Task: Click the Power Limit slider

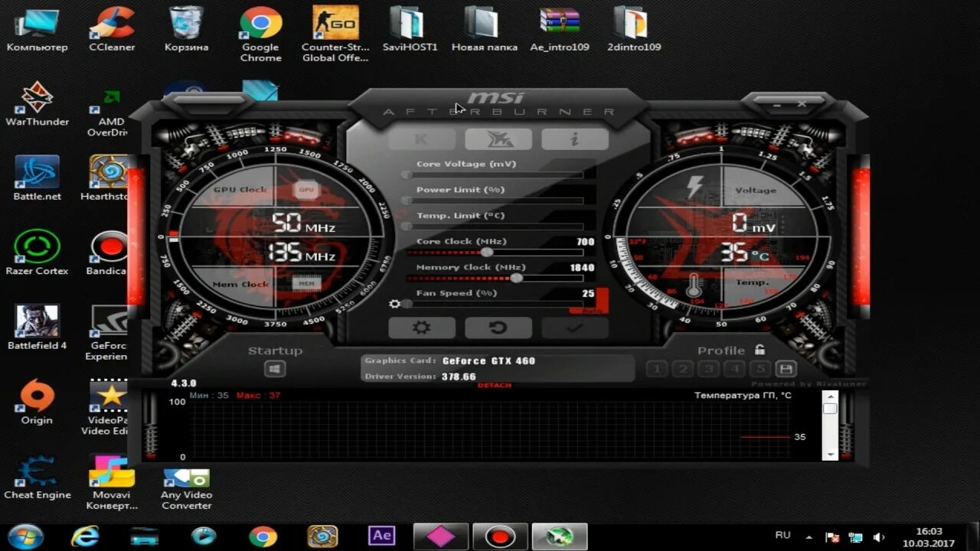Action: coord(495,201)
